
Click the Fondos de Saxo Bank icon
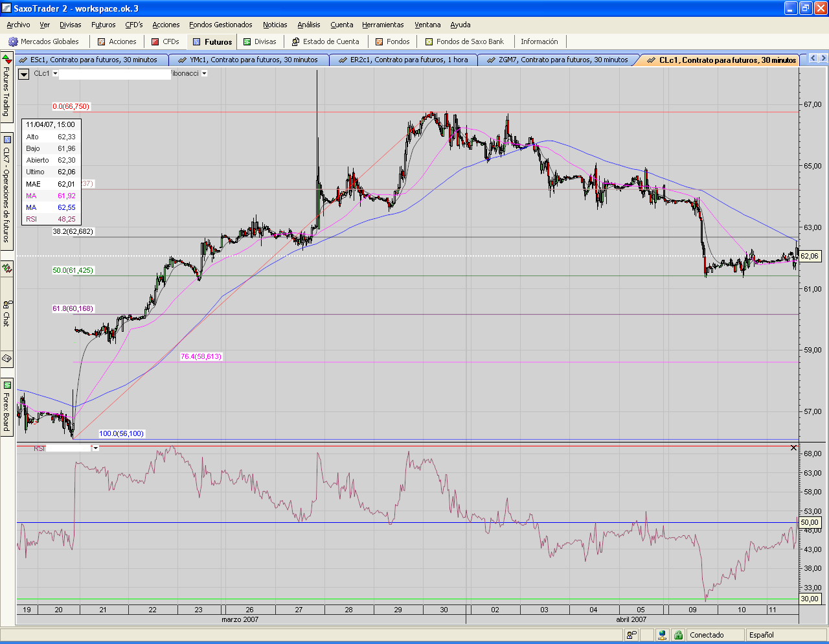[x=429, y=42]
